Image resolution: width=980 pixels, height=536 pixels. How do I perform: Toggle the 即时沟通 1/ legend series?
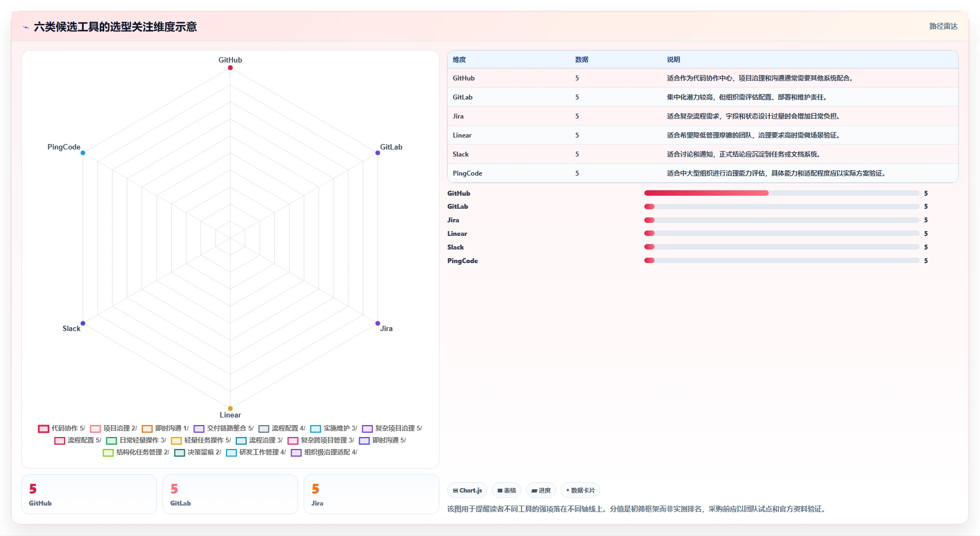[x=165, y=428]
